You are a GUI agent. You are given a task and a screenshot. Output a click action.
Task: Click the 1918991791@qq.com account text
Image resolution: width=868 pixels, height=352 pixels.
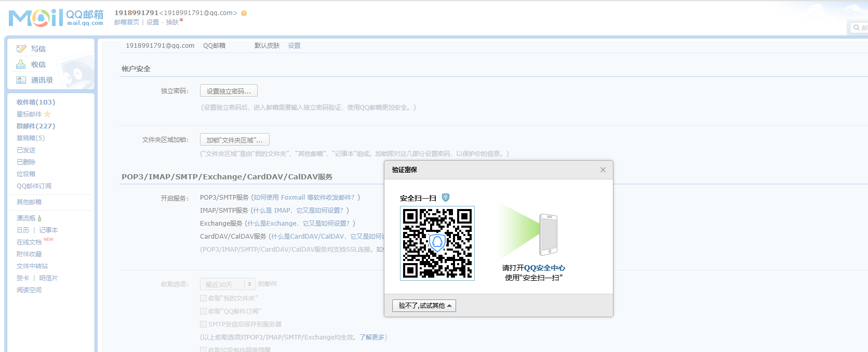tap(160, 46)
